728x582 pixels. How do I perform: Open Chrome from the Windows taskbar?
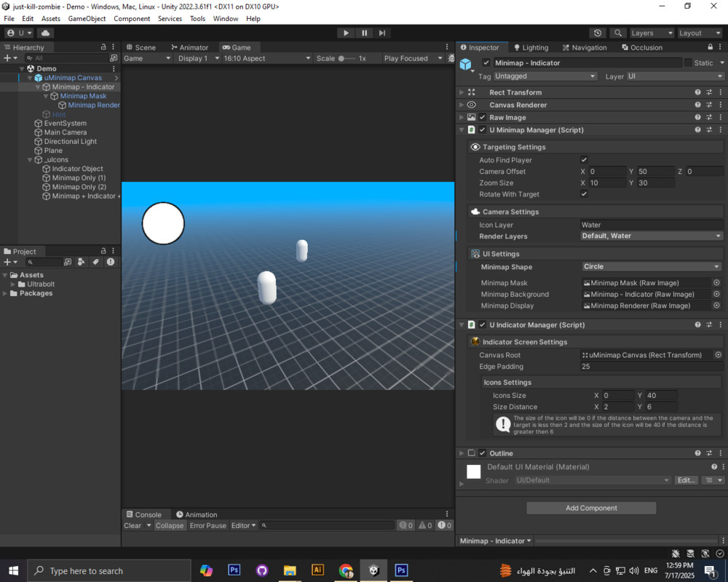tap(346, 570)
